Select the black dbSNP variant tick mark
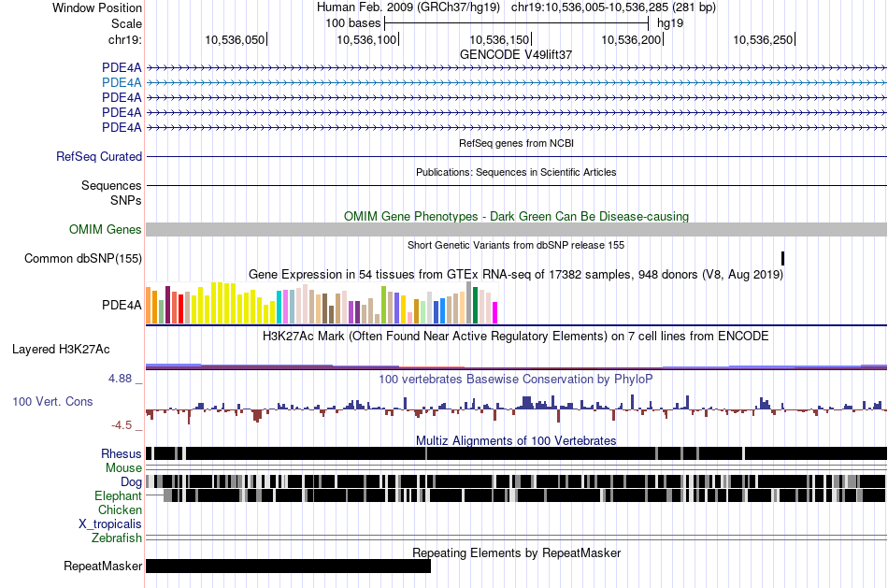 [x=782, y=258]
